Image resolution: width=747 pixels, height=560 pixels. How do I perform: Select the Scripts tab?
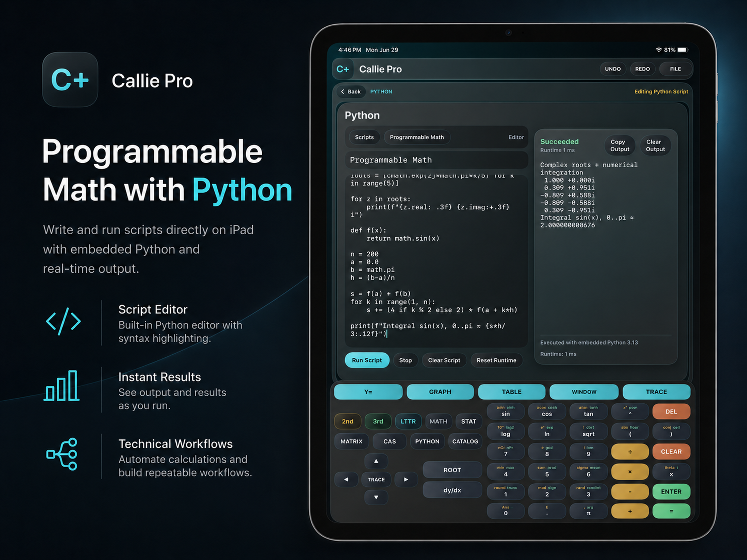coord(364,137)
